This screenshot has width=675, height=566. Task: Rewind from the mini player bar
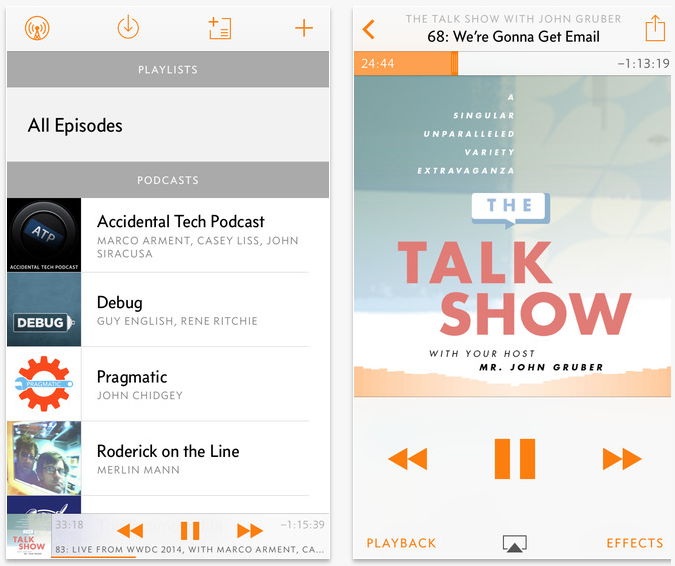tap(130, 531)
